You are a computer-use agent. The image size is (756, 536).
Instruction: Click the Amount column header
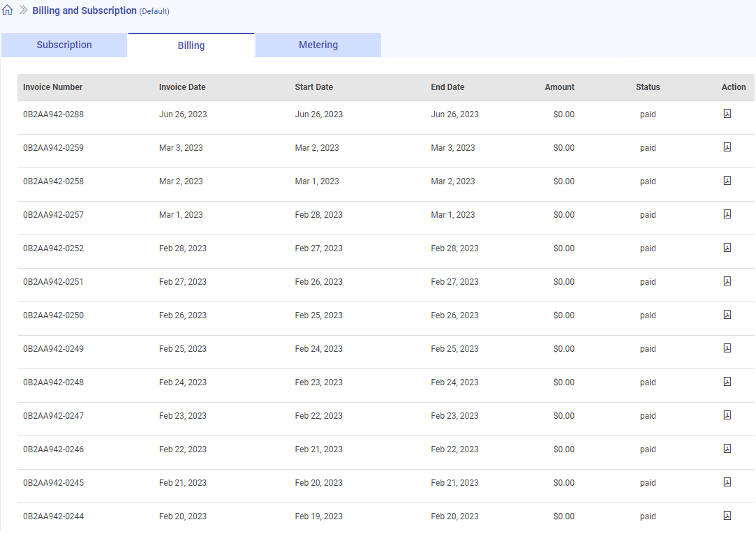tap(559, 87)
